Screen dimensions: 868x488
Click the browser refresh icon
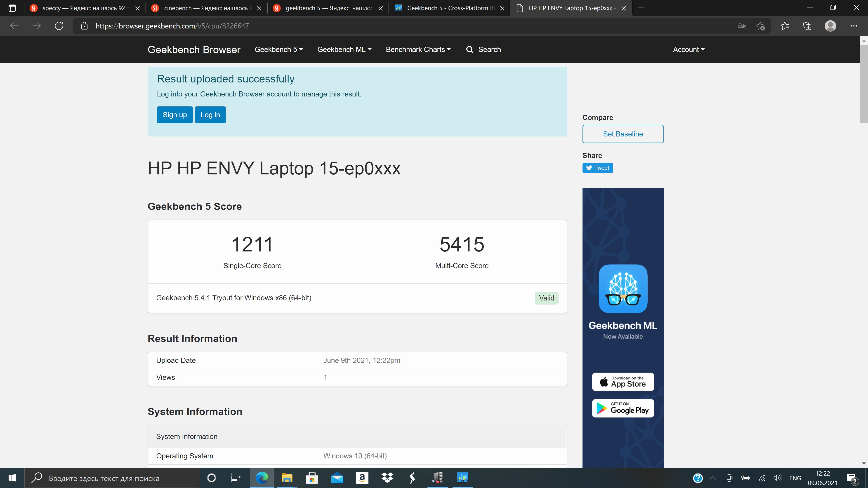tap(59, 26)
